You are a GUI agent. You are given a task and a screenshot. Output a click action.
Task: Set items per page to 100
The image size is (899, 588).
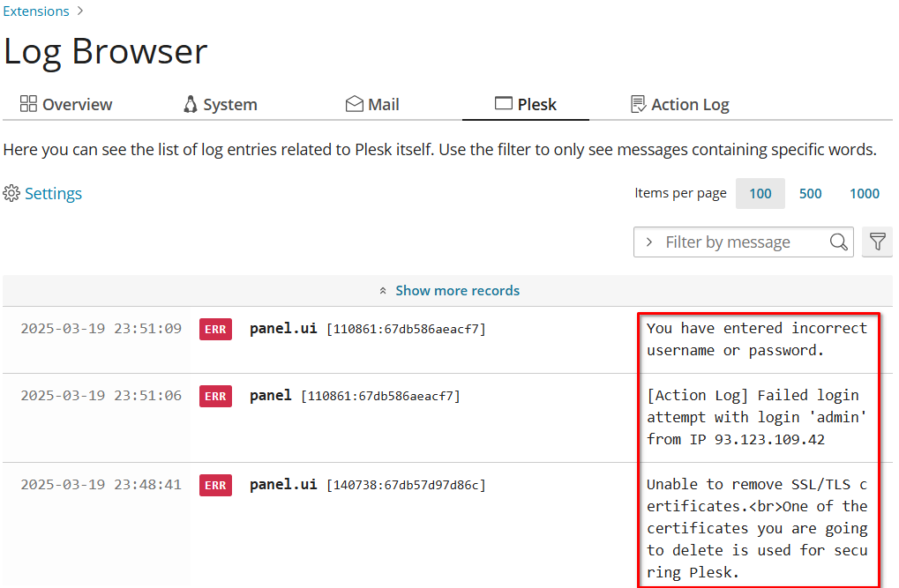(x=760, y=194)
